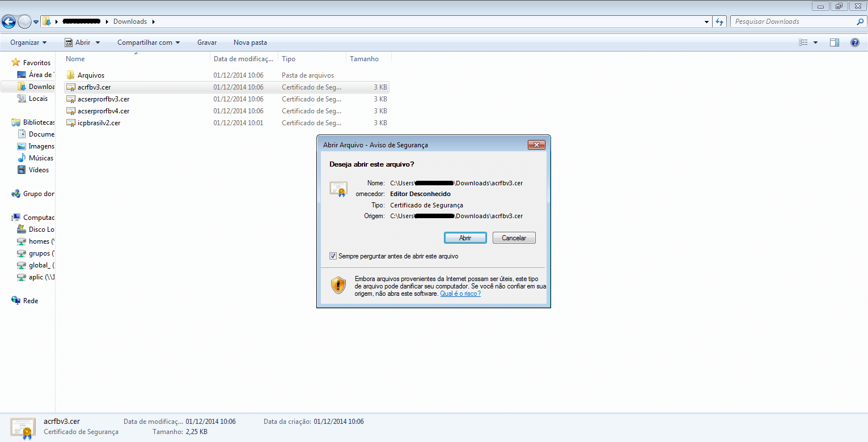Image resolution: width=868 pixels, height=442 pixels.
Task: Uncheck Sempre perguntar antes de abrir checkbox
Action: point(333,256)
